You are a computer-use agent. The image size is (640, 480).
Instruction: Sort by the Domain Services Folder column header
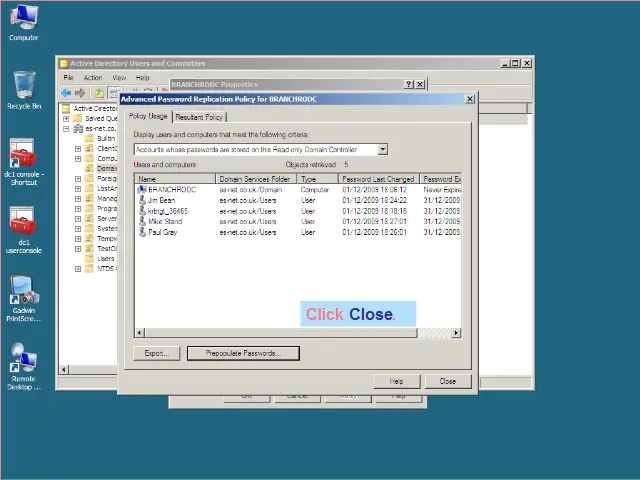(x=256, y=179)
